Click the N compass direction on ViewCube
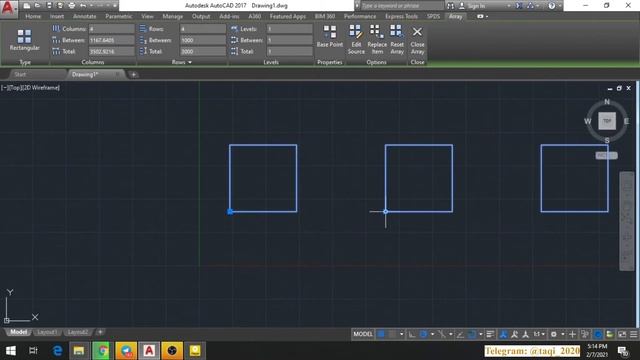This screenshot has width=640, height=360. point(607,102)
